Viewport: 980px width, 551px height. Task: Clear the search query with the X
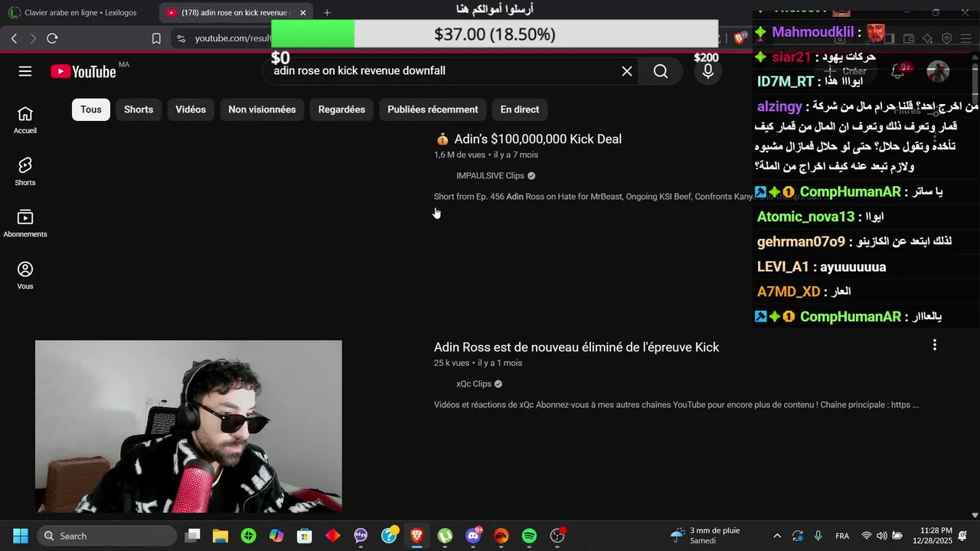click(x=627, y=71)
